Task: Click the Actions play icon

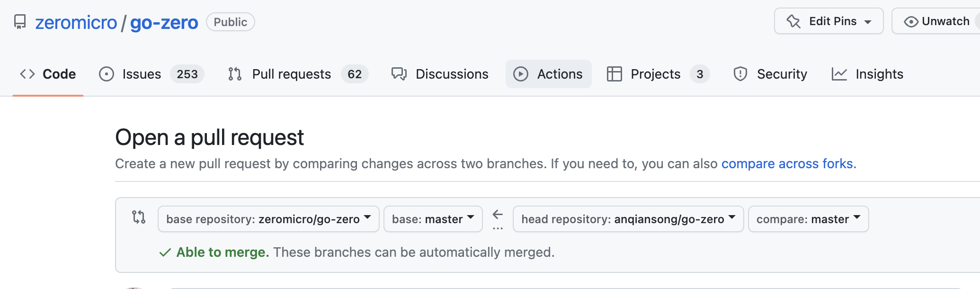Action: pyautogui.click(x=521, y=74)
